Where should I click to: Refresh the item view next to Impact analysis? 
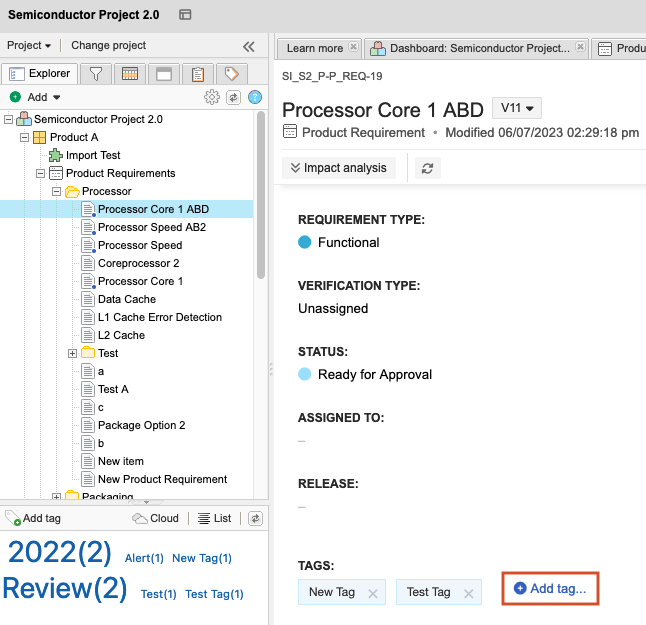[x=427, y=168]
